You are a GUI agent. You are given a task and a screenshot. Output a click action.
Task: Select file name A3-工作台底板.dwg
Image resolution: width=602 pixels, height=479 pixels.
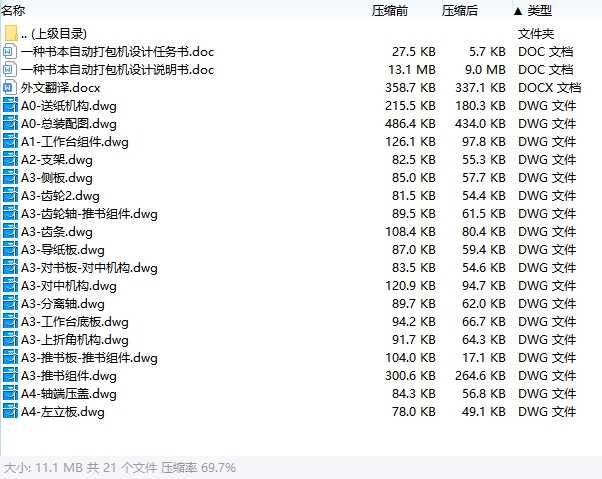point(75,322)
